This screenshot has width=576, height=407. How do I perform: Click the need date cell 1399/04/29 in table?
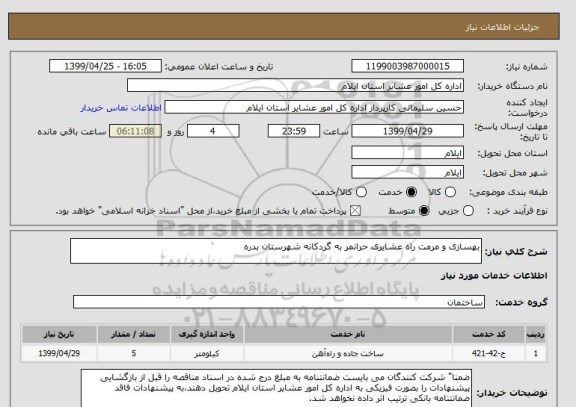point(59,353)
